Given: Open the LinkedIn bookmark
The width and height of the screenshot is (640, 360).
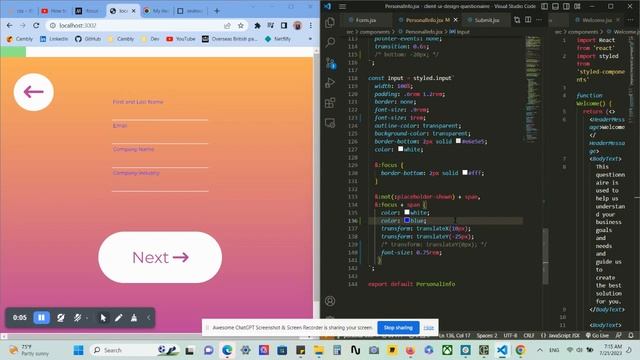Looking at the screenshot, I should 54,39.
